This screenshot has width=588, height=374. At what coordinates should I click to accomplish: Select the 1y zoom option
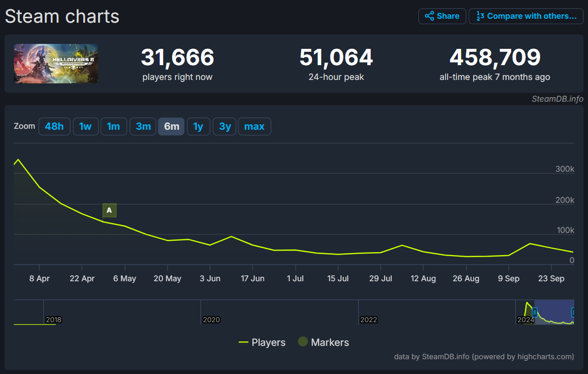point(198,126)
